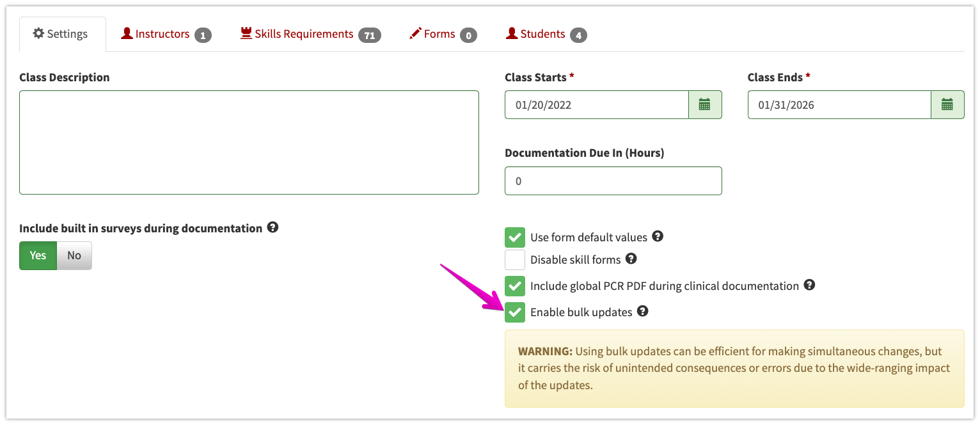
Task: Click the crown icon on Skills Requirements tab
Action: click(x=246, y=33)
